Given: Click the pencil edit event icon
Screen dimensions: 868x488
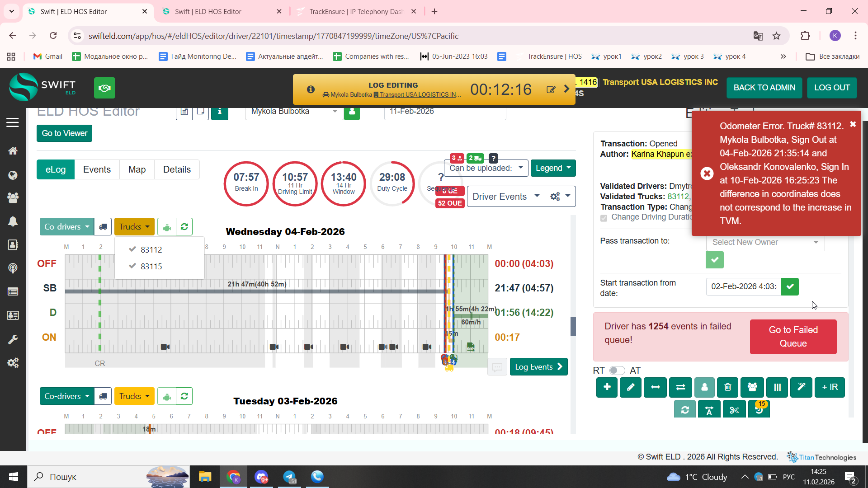Looking at the screenshot, I should pos(631,387).
